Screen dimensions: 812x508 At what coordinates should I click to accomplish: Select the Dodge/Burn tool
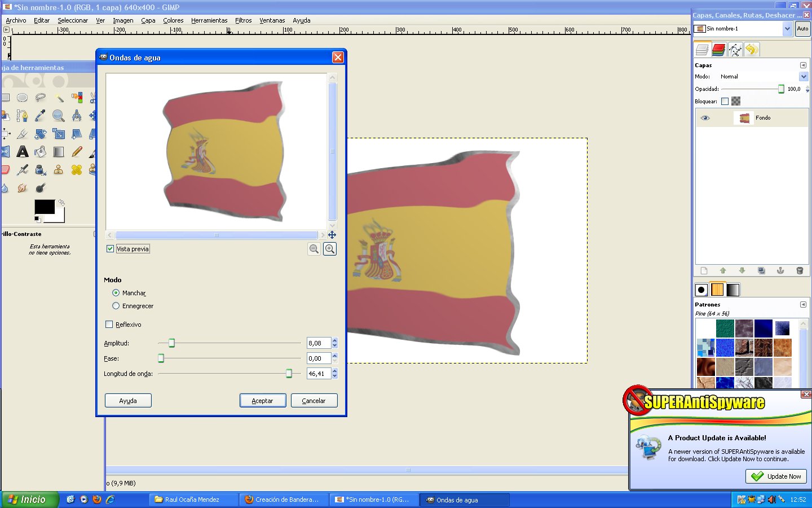[x=40, y=188]
